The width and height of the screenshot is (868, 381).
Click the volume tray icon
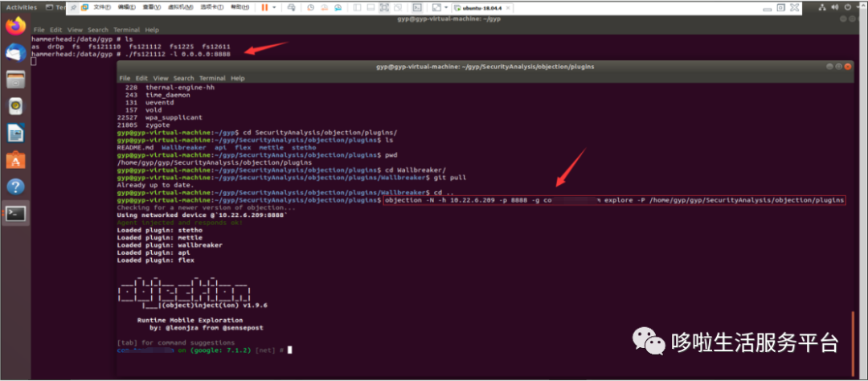click(835, 7)
